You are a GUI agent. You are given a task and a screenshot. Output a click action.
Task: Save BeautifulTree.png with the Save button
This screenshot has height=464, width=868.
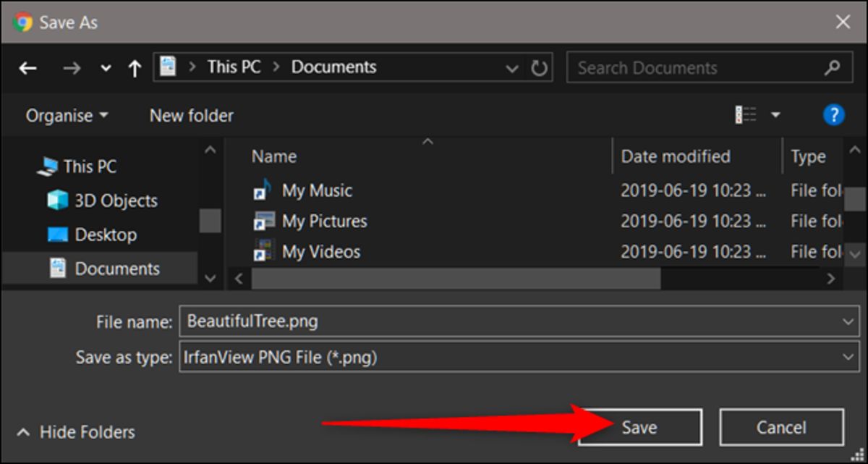point(639,426)
